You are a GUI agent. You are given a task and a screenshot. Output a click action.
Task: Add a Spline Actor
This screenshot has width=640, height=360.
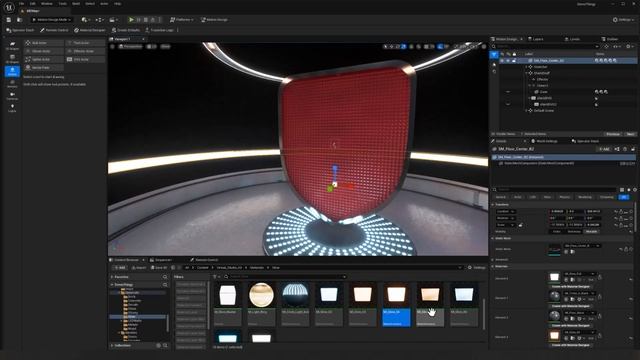43,59
